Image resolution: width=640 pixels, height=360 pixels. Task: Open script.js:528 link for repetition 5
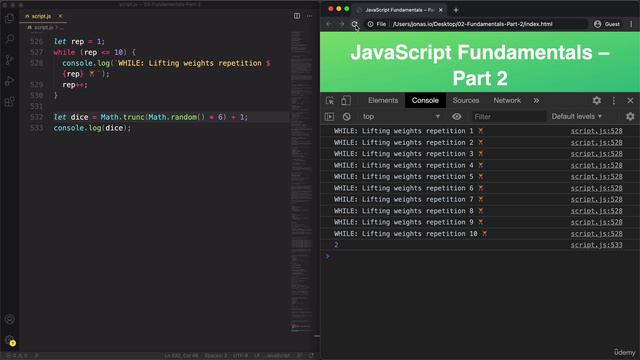[596, 177]
